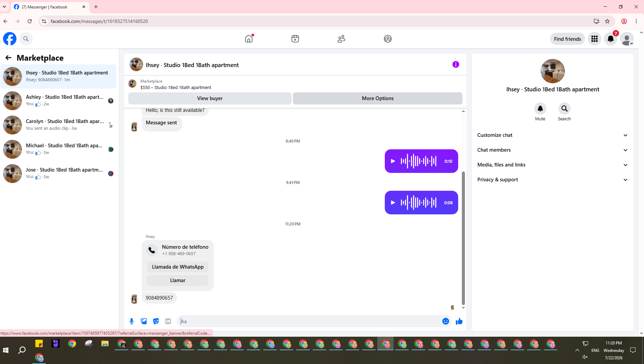Open Windows taskbar search

pos(22,350)
